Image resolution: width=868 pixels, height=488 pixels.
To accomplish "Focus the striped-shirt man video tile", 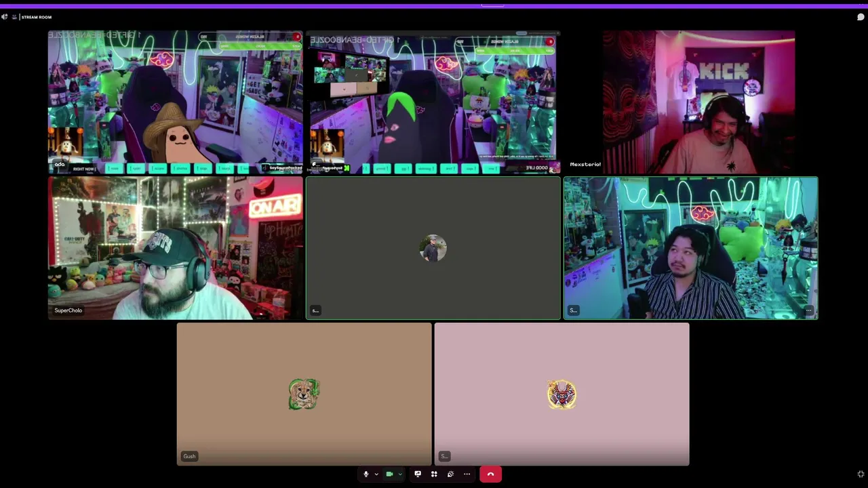I will coord(691,248).
